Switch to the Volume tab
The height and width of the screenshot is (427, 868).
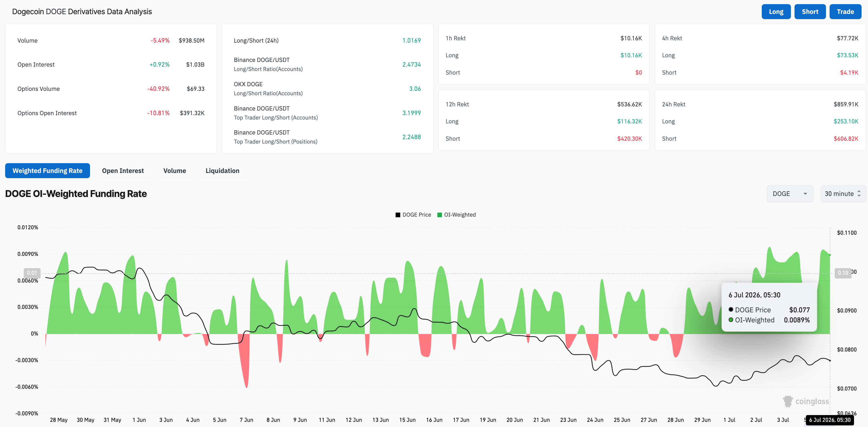point(175,171)
